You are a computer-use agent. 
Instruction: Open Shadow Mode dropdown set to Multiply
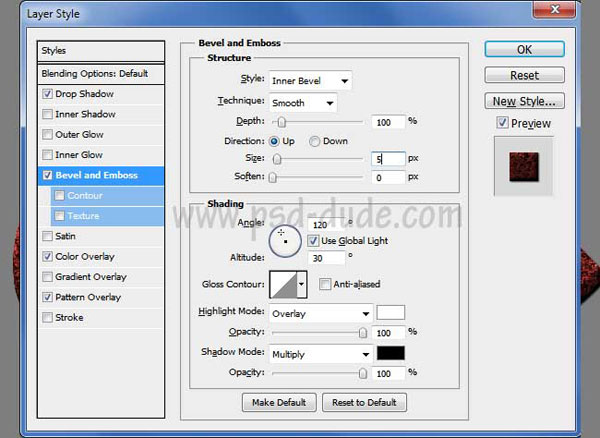320,354
